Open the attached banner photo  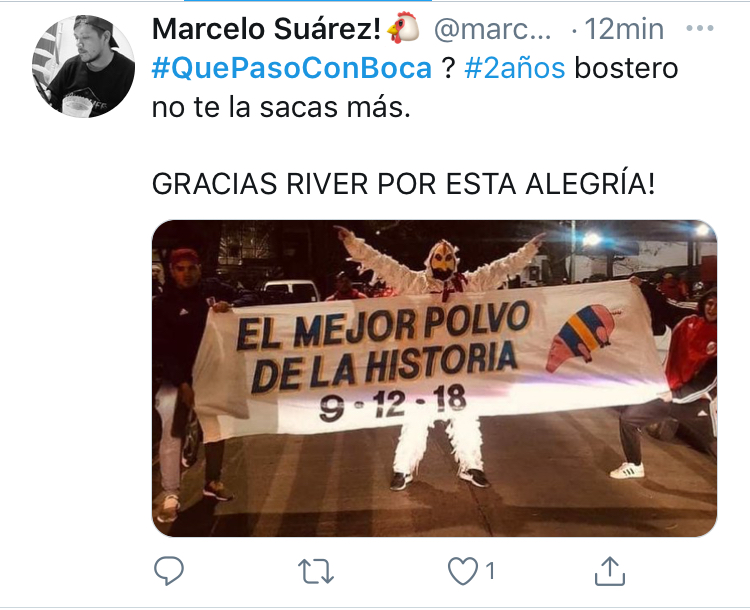434,378
